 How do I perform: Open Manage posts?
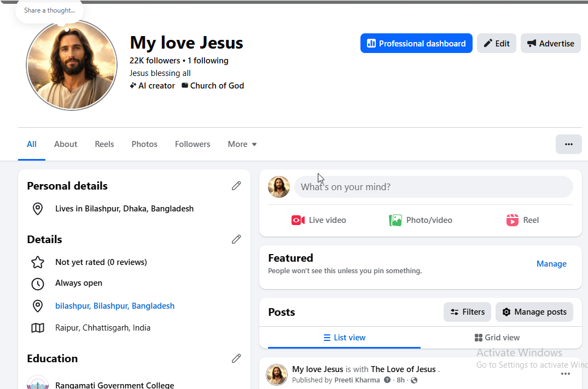(x=534, y=312)
